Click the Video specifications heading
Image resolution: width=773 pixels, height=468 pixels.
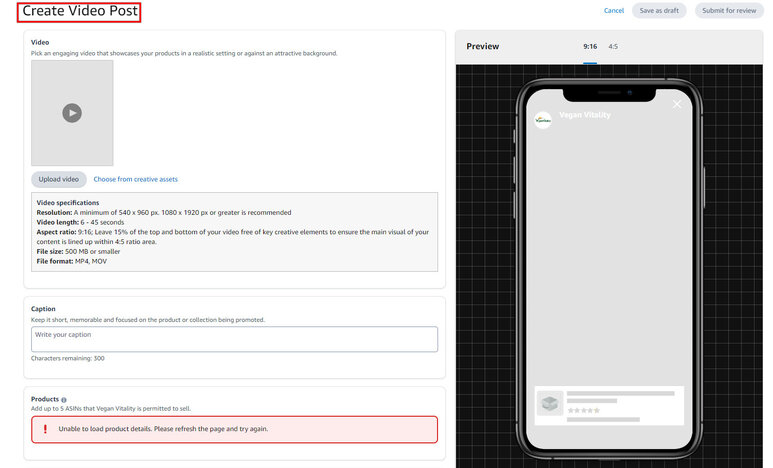tap(68, 203)
